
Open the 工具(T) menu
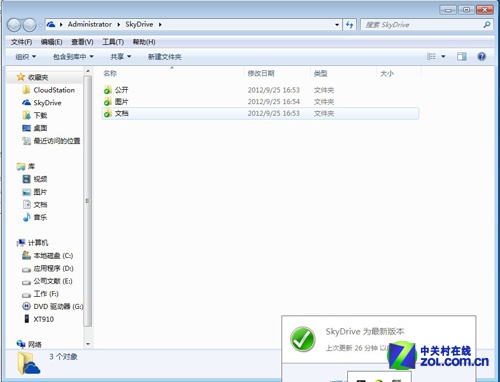[x=113, y=42]
